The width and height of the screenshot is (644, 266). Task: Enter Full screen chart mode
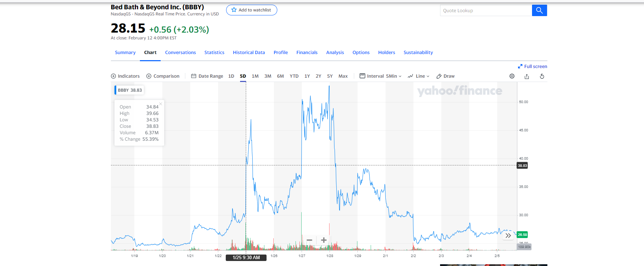[x=532, y=67]
